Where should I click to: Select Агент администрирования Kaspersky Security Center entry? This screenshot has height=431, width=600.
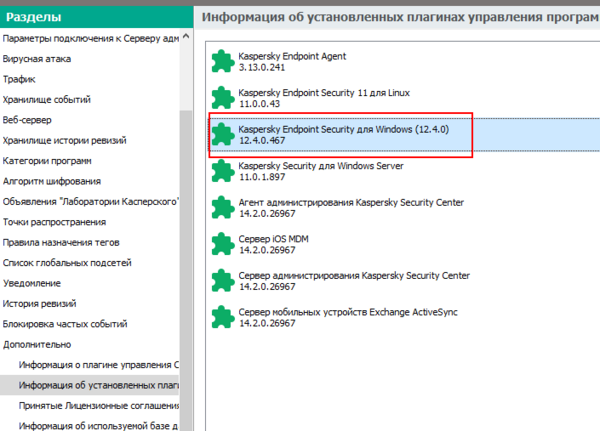tap(351, 202)
